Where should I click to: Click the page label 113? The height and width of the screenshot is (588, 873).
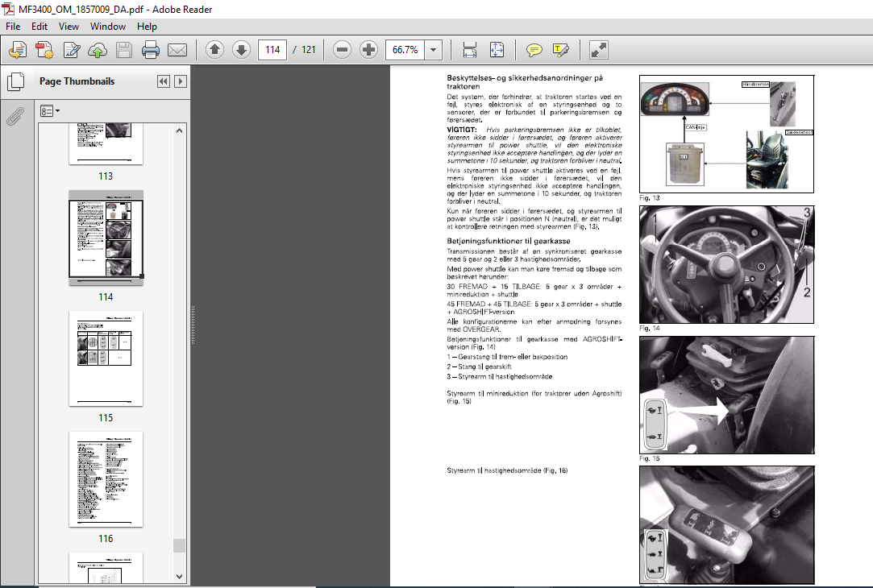pyautogui.click(x=106, y=176)
